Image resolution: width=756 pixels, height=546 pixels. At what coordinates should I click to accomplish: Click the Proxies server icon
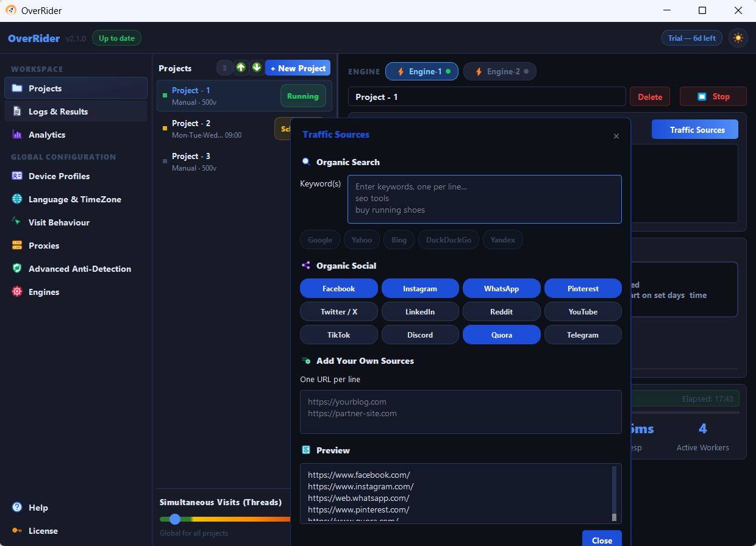click(x=17, y=246)
